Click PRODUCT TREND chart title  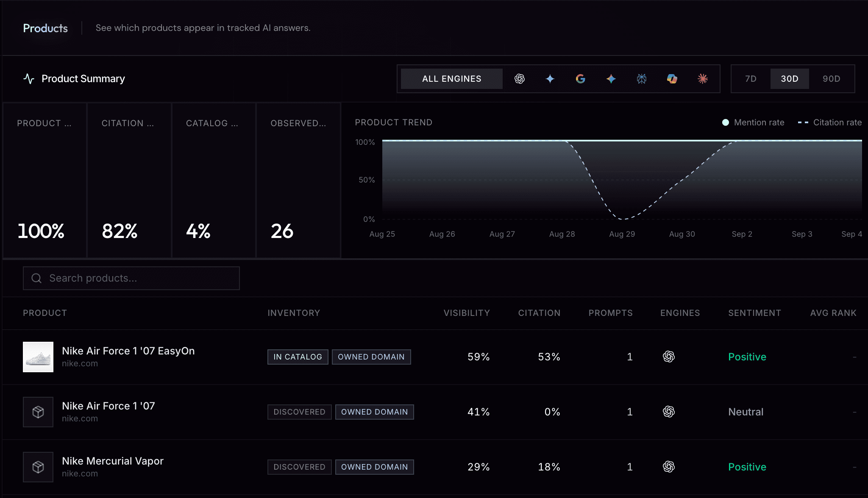coord(394,122)
